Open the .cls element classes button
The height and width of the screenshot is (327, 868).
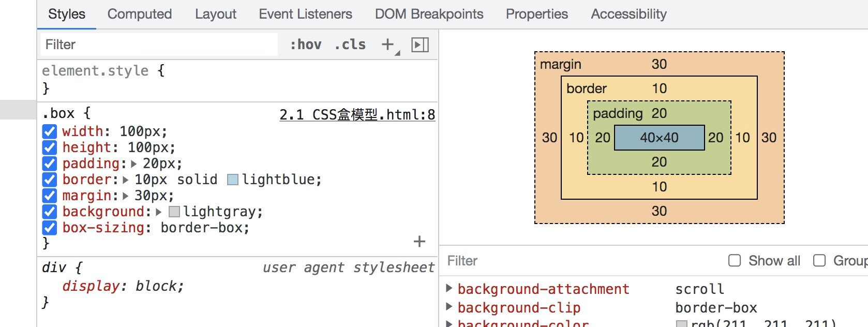[x=350, y=45]
